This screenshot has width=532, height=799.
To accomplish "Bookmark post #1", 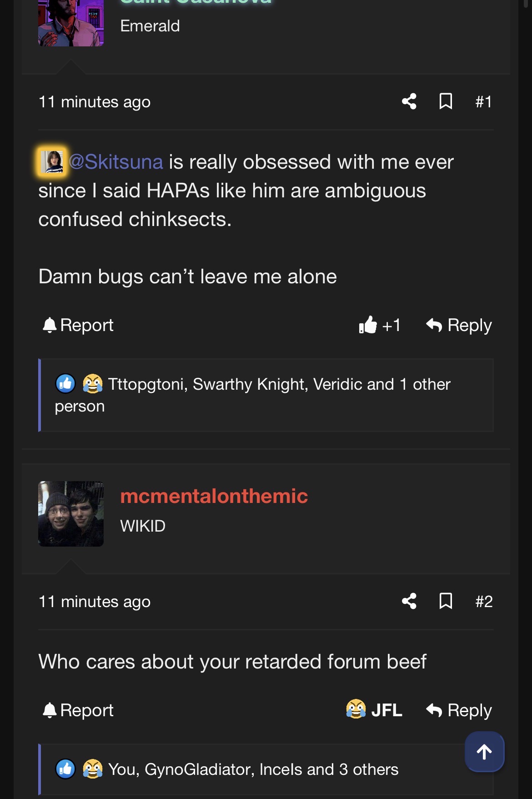I will coord(446,101).
